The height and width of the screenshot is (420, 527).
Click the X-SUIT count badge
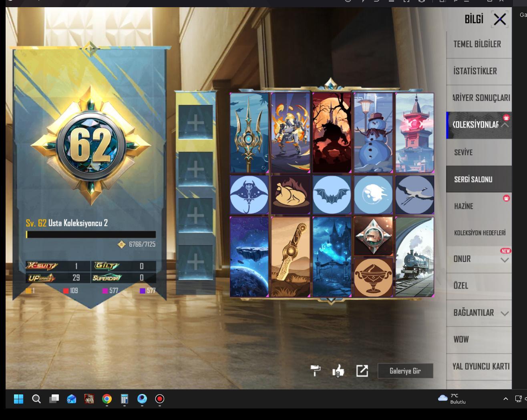(58, 266)
